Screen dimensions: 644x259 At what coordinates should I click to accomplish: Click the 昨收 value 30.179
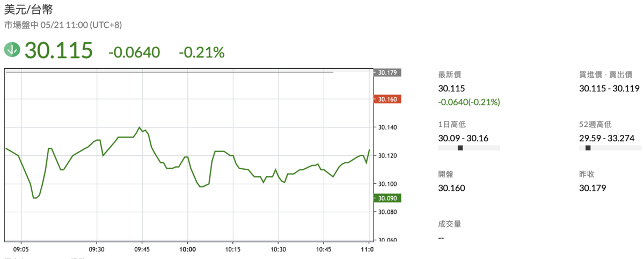tap(591, 188)
